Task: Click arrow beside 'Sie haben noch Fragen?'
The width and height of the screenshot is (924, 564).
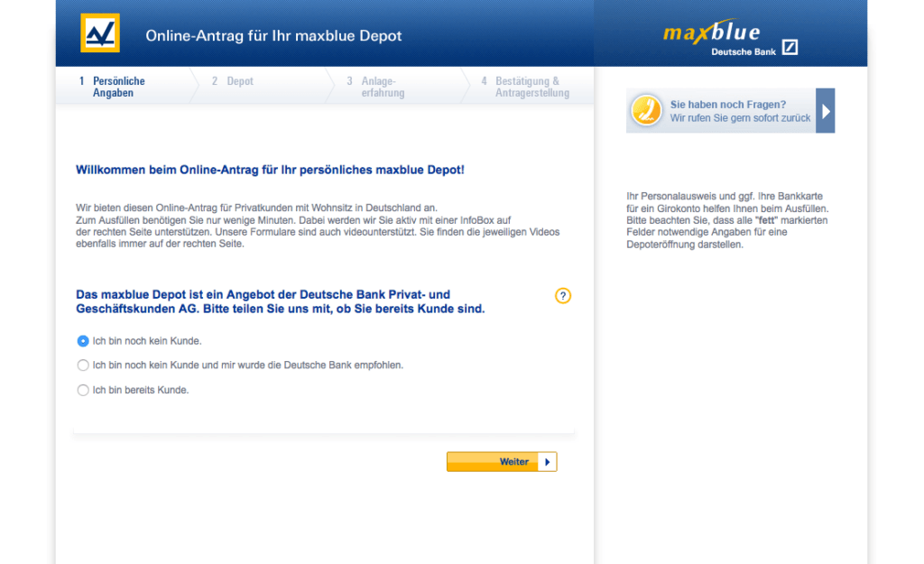Action: (826, 111)
